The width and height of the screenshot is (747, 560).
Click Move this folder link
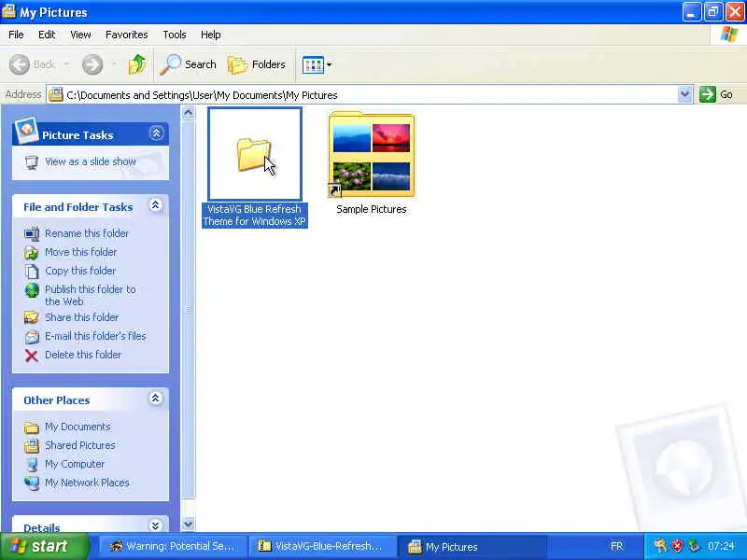(81, 252)
